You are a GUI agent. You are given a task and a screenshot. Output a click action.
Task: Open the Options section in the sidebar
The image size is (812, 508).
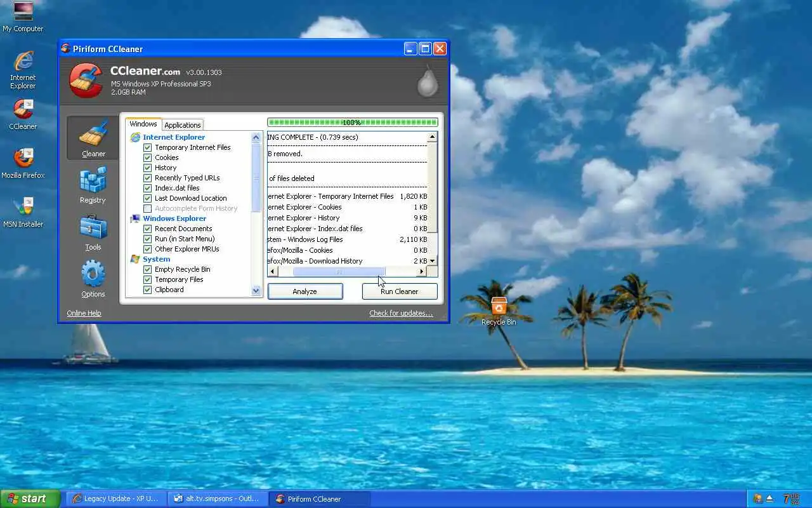coord(93,279)
